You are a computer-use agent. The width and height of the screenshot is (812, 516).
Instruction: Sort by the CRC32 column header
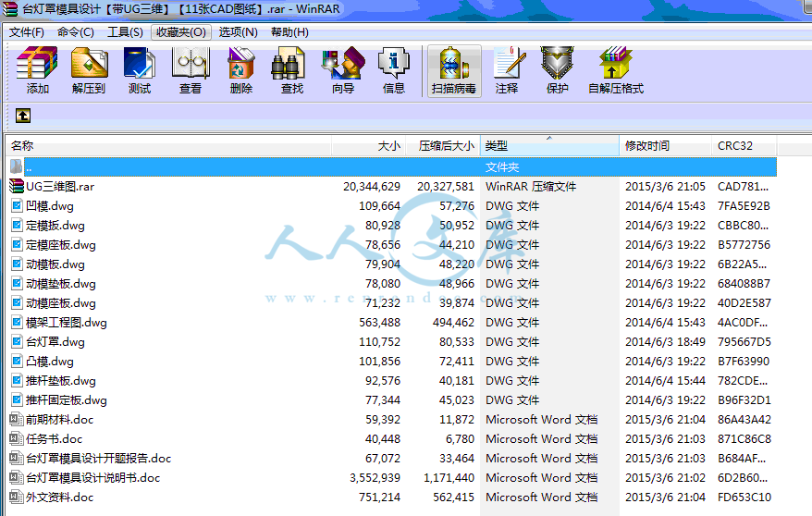[744, 146]
